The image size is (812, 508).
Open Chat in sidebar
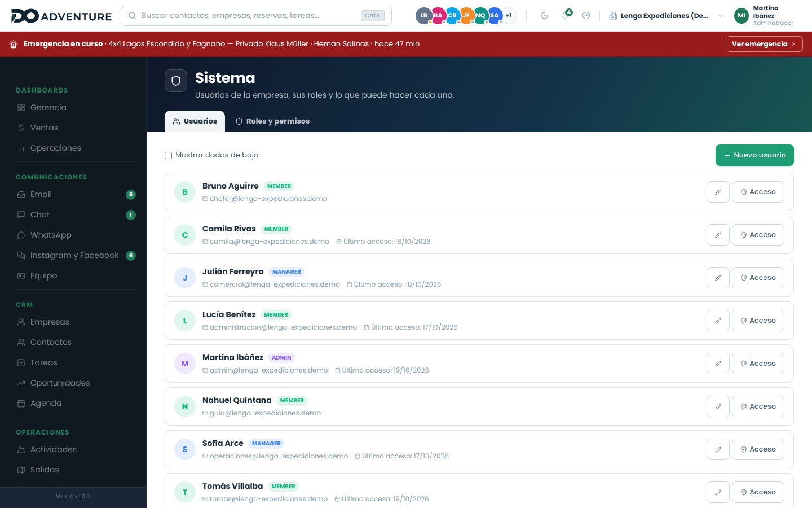(76, 214)
